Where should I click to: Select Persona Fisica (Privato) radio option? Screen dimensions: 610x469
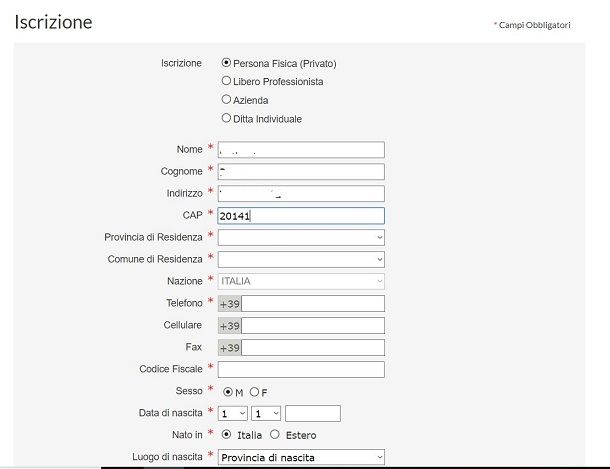tap(226, 62)
